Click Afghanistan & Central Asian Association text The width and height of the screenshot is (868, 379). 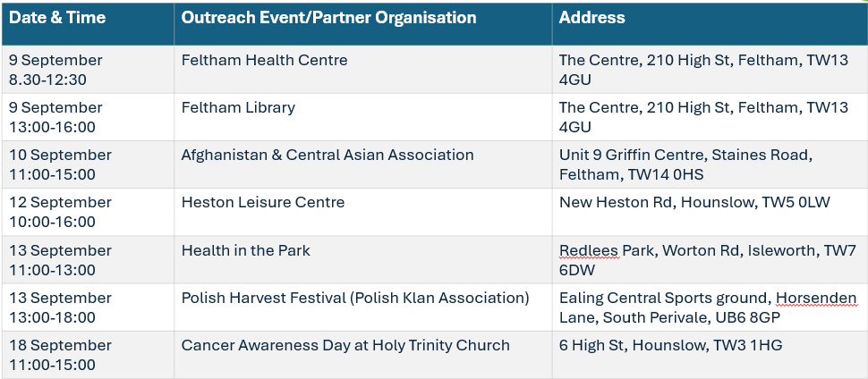coord(328,155)
